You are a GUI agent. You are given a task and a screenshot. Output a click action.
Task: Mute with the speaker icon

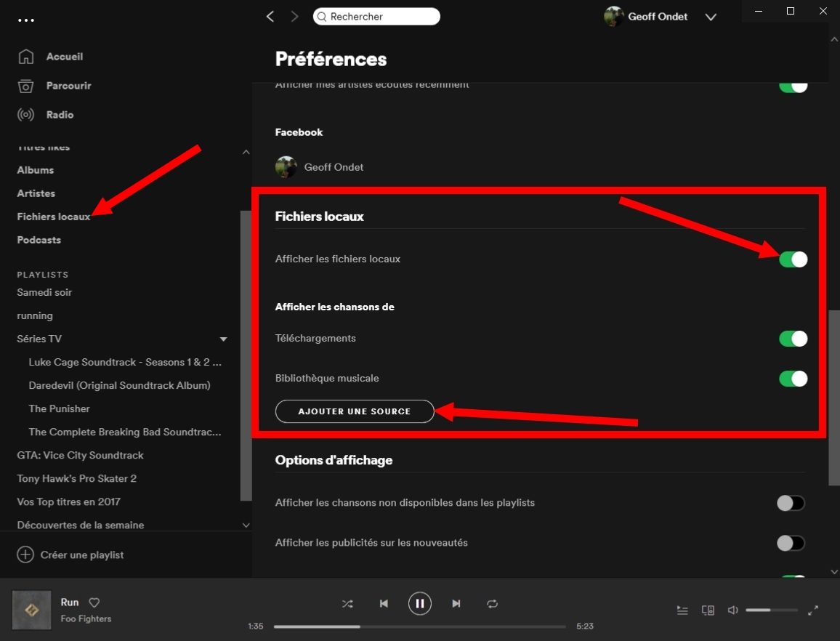tap(733, 610)
